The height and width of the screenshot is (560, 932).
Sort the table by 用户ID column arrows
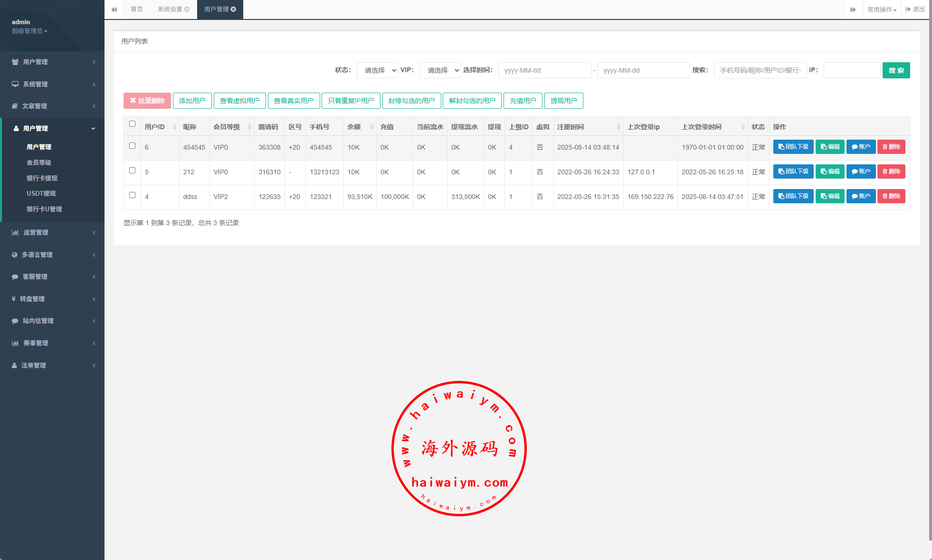click(x=174, y=127)
